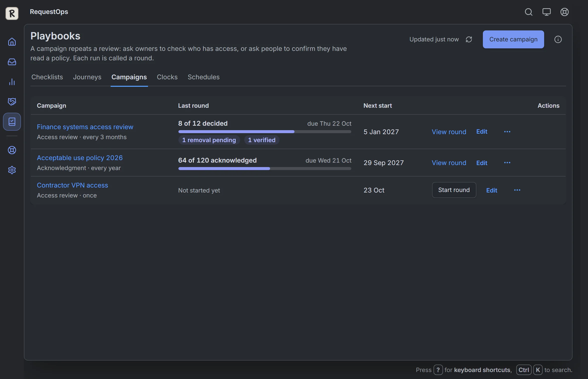This screenshot has width=588, height=379.
Task: Click the Next start column header
Action: (x=377, y=105)
